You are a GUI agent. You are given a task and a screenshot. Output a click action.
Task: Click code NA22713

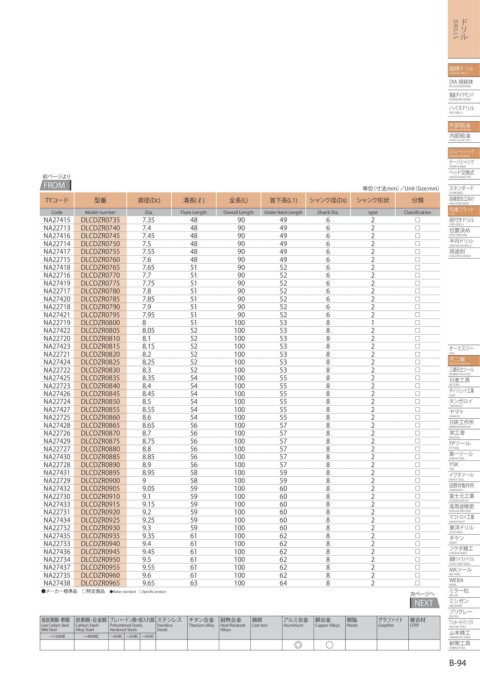point(57,228)
